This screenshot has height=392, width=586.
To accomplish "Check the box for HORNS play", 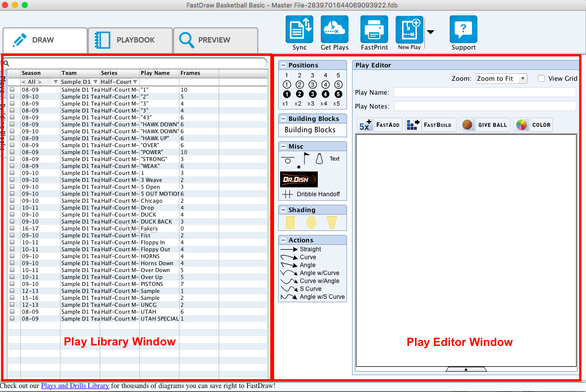I will pyautogui.click(x=12, y=256).
